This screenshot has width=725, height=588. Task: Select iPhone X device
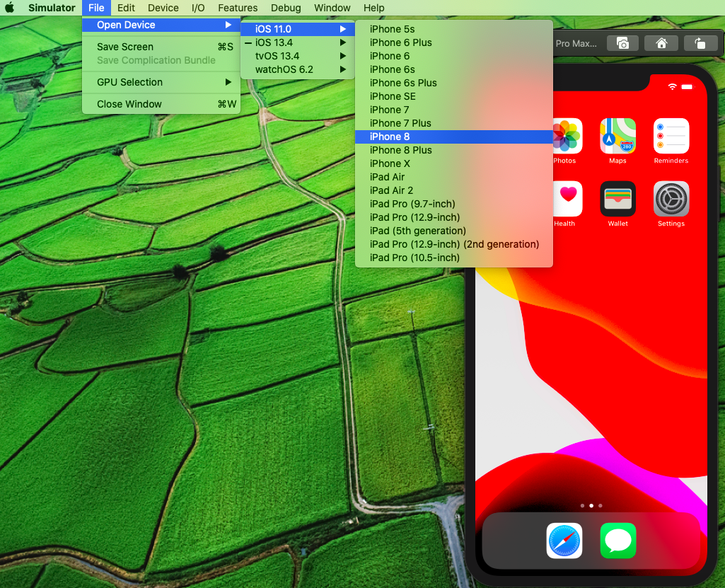pos(453,163)
